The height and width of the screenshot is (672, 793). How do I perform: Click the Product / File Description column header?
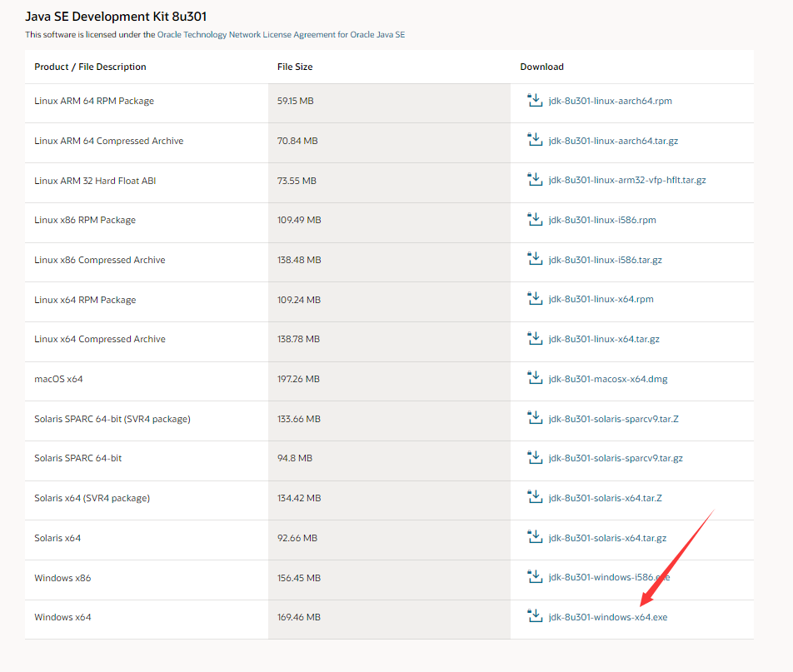click(x=90, y=67)
